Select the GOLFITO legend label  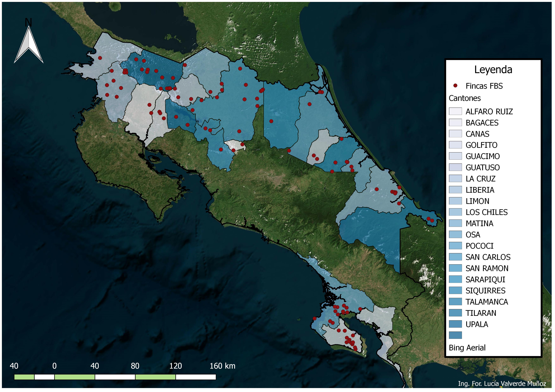pos(482,145)
